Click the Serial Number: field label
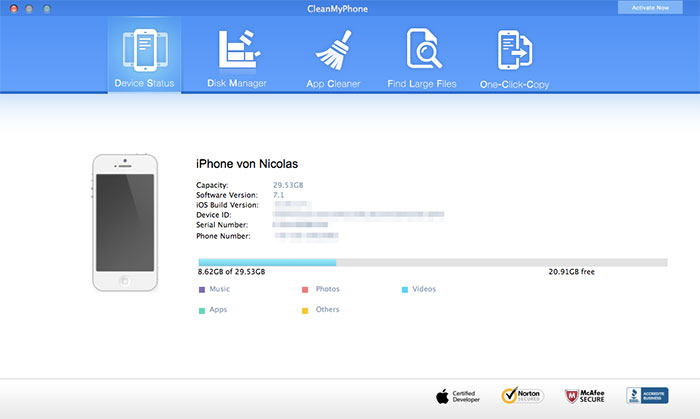This screenshot has width=700, height=419. click(x=222, y=224)
